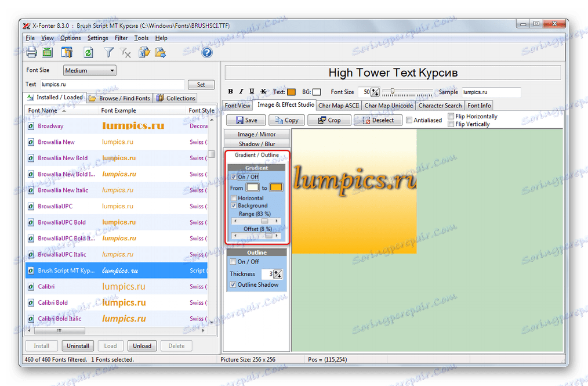
Task: Open the Font Size Medium dropdown
Action: [x=90, y=71]
